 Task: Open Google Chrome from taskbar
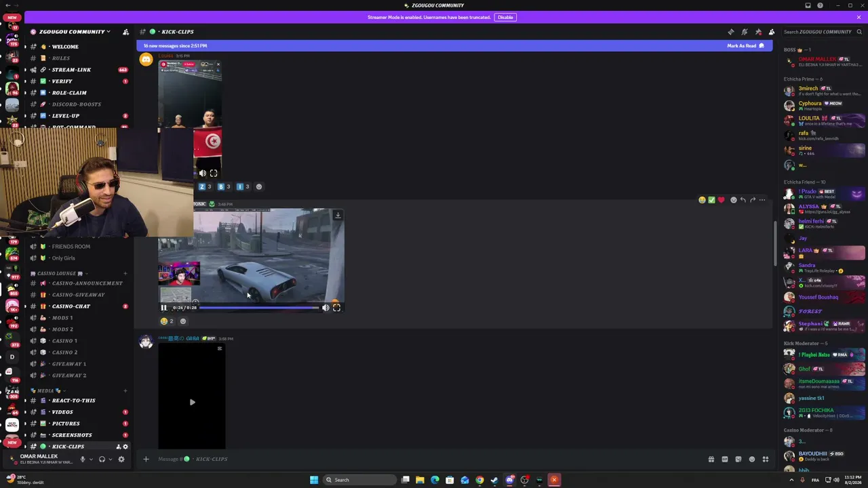479,480
